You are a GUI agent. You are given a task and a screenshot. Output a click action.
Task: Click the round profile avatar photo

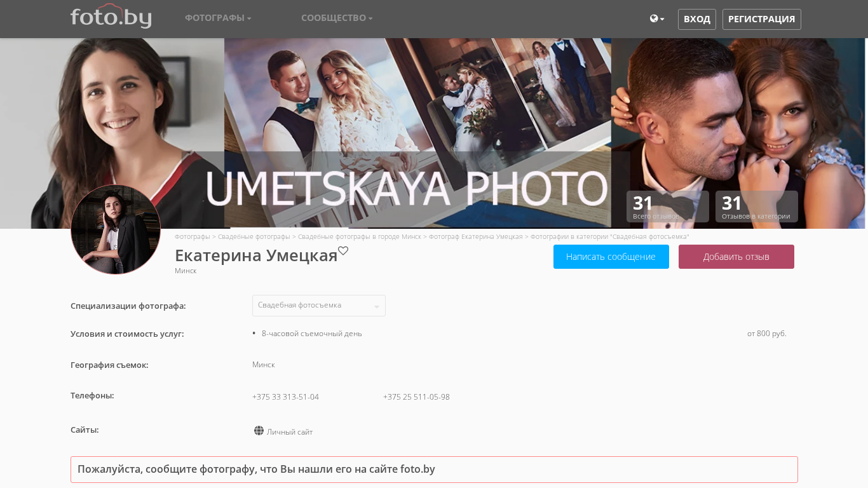click(116, 229)
